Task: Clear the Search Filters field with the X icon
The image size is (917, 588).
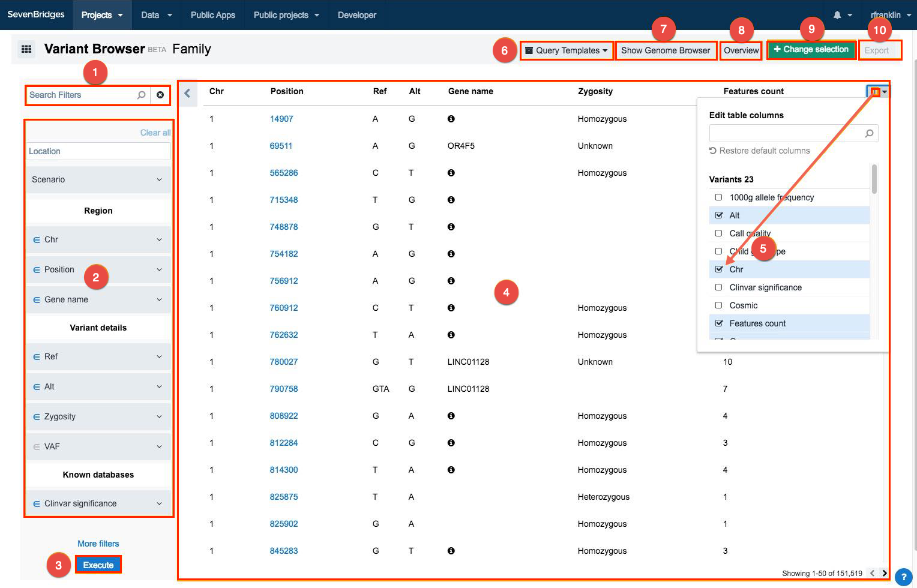Action: (x=160, y=95)
